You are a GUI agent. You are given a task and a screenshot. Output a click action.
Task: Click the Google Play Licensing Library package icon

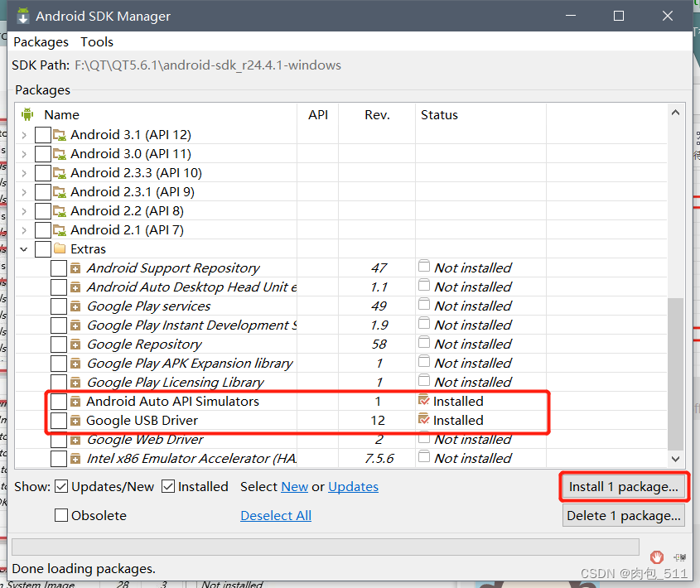click(75, 383)
